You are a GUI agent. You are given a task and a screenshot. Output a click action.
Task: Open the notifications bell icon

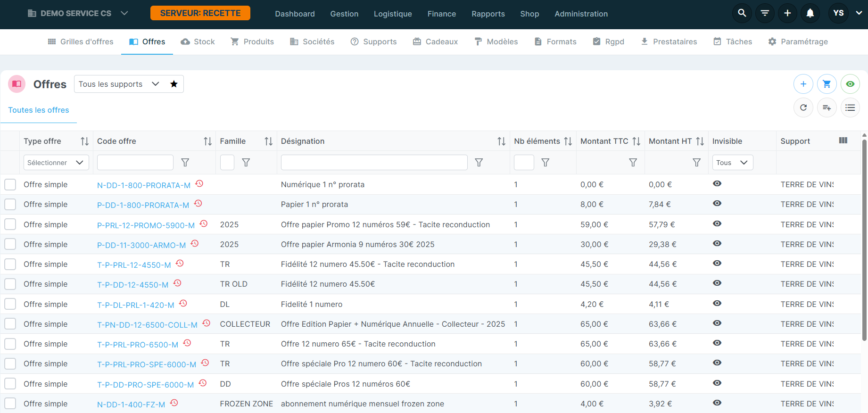point(810,13)
